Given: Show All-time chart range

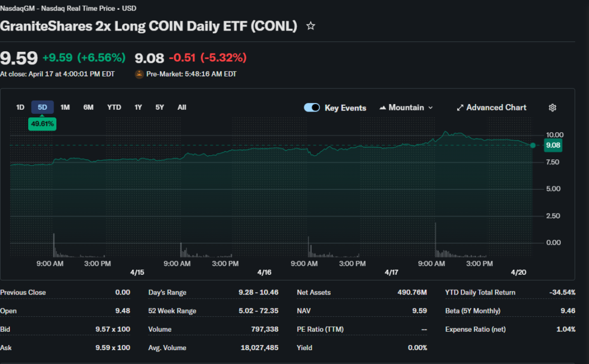Looking at the screenshot, I should [x=182, y=107].
